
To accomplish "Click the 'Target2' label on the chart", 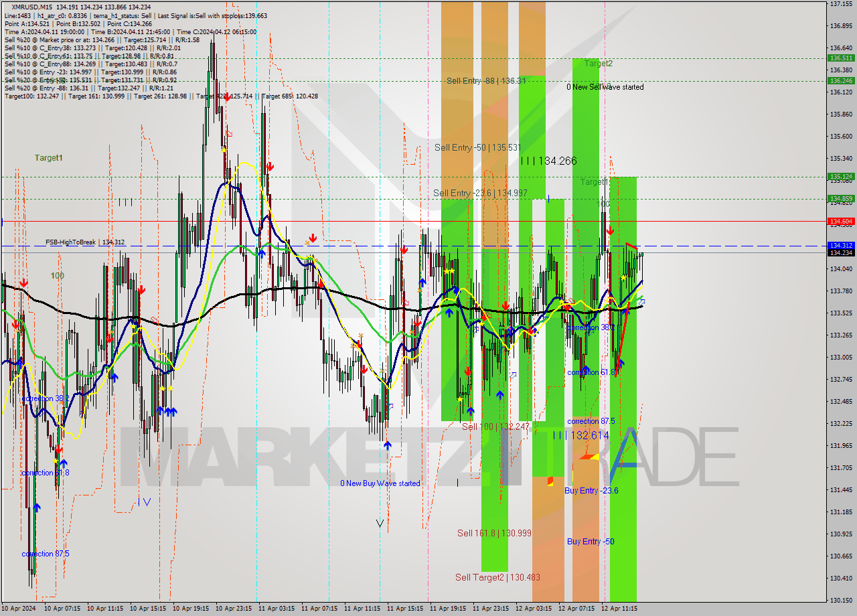I will (598, 64).
